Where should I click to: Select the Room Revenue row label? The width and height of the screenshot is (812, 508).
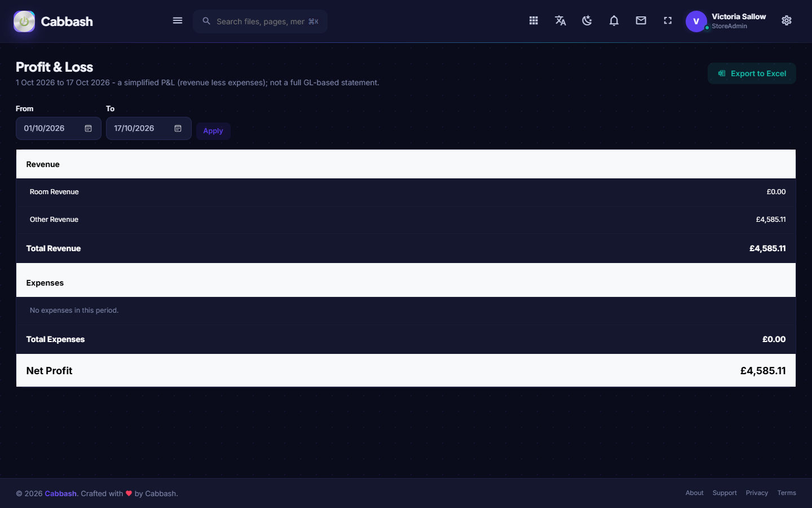pyautogui.click(x=54, y=192)
